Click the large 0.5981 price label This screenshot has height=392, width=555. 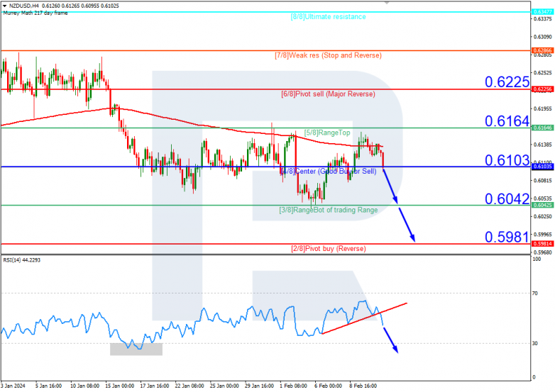[x=507, y=237]
